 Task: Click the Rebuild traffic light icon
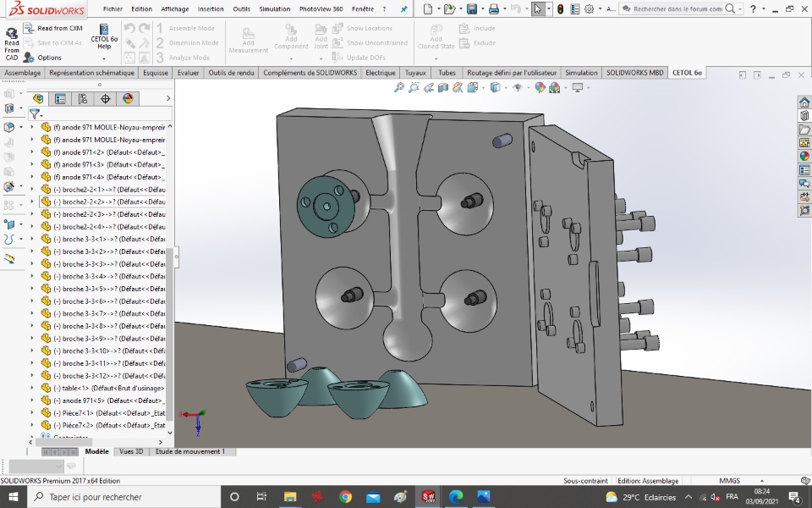point(560,8)
